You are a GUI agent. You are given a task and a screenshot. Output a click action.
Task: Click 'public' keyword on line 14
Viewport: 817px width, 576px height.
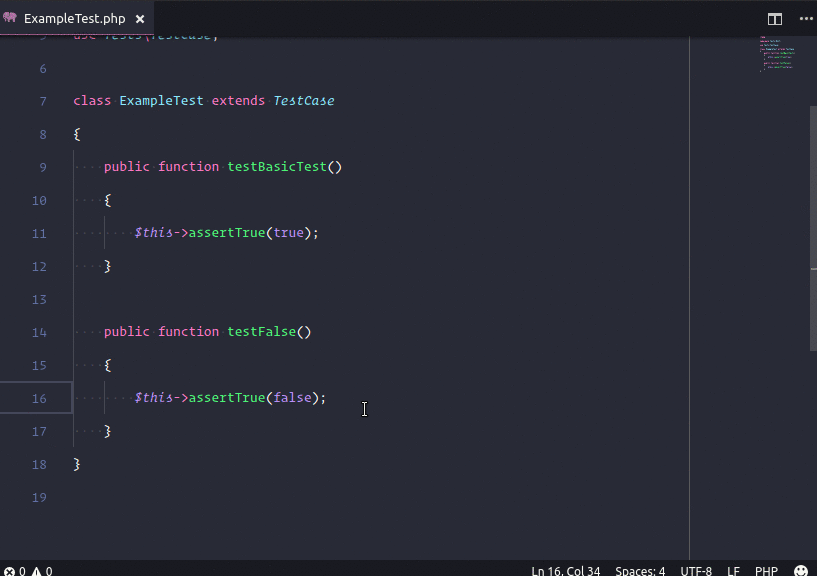tap(127, 332)
